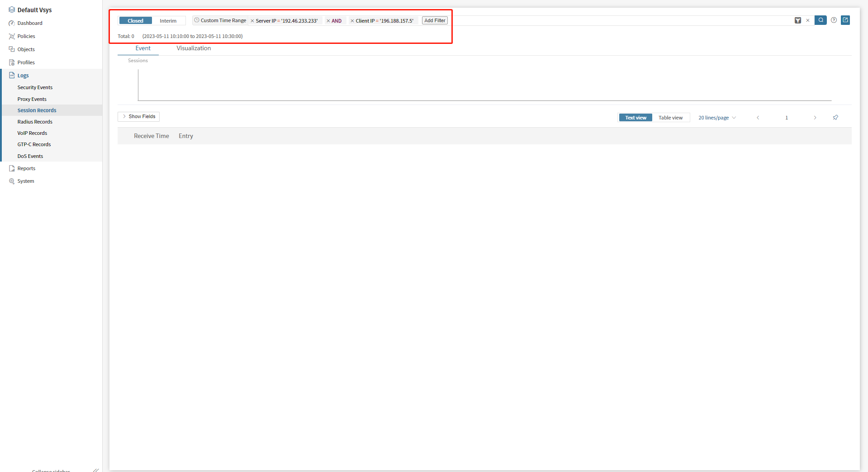Switch to the Visualization tab

[194, 48]
